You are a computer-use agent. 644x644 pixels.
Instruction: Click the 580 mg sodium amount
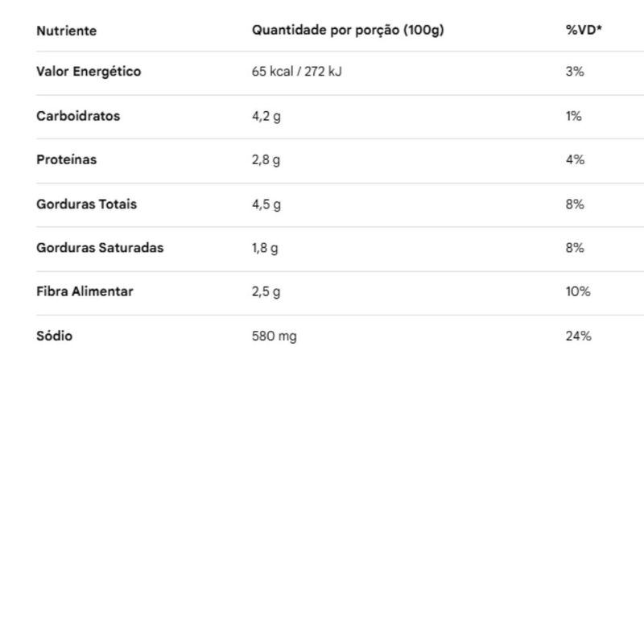(274, 336)
